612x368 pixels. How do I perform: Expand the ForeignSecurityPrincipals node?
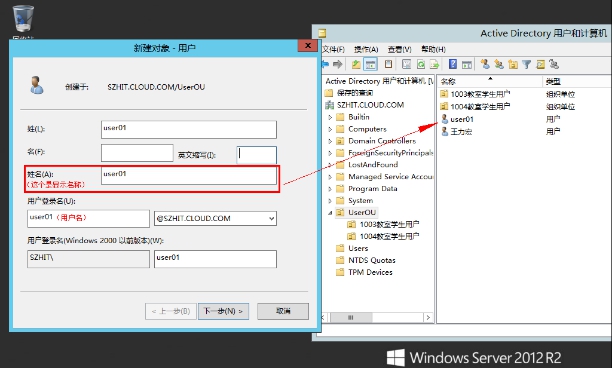(x=330, y=153)
